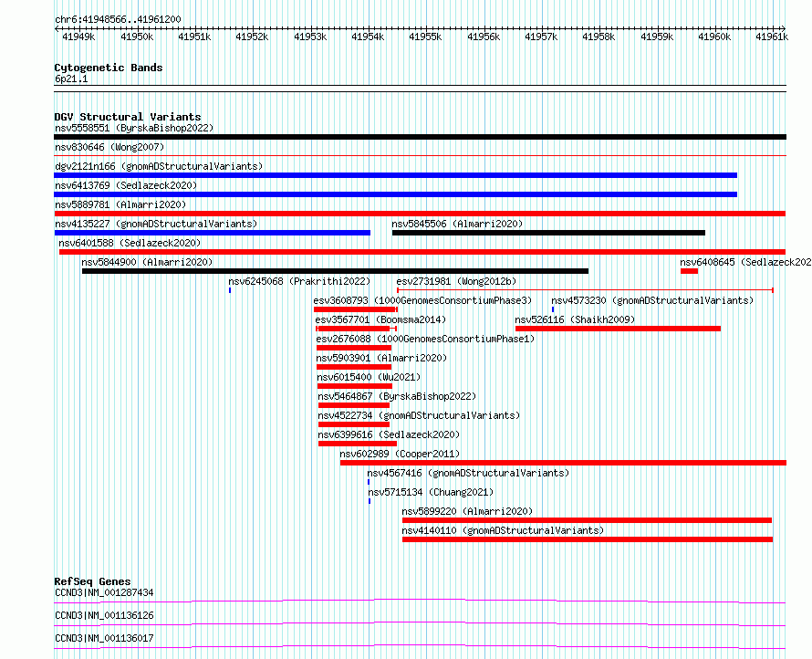
Task: Select the red nsv526116 variant bar
Action: coord(618,329)
